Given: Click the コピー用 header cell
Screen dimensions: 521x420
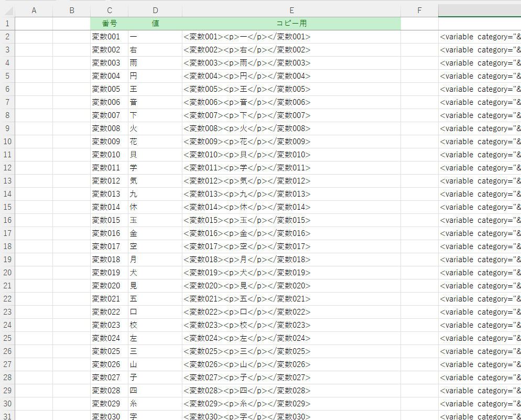Looking at the screenshot, I should (291, 24).
